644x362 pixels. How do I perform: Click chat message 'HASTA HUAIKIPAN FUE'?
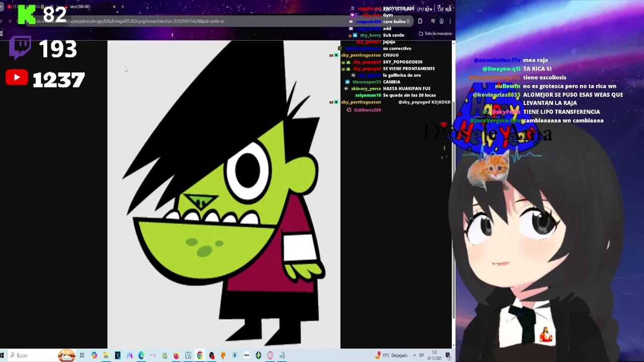[407, 88]
